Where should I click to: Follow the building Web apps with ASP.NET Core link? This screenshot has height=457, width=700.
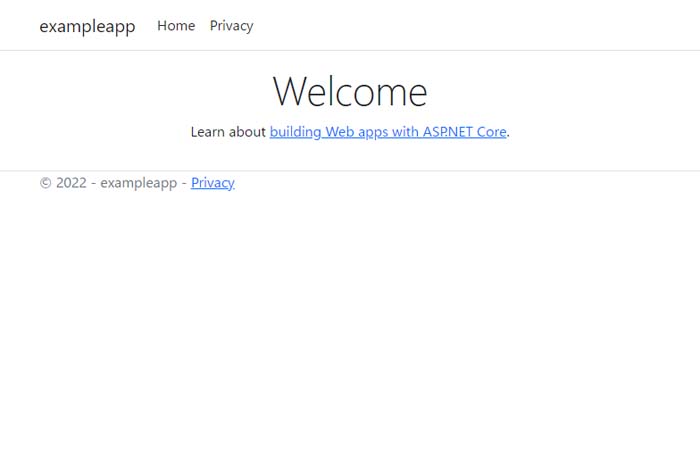click(388, 132)
